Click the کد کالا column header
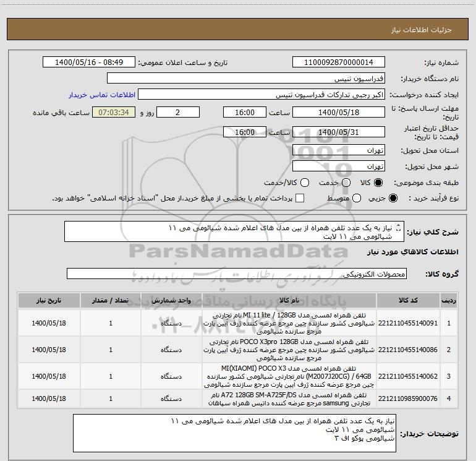Image resolution: width=476 pixels, height=461 pixels. pyautogui.click(x=408, y=300)
